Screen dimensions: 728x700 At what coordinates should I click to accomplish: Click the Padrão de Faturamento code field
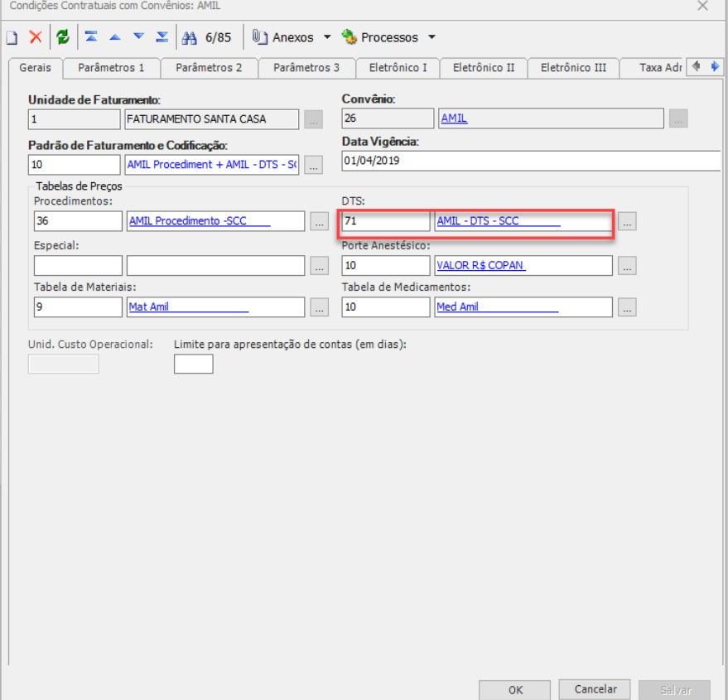74,164
